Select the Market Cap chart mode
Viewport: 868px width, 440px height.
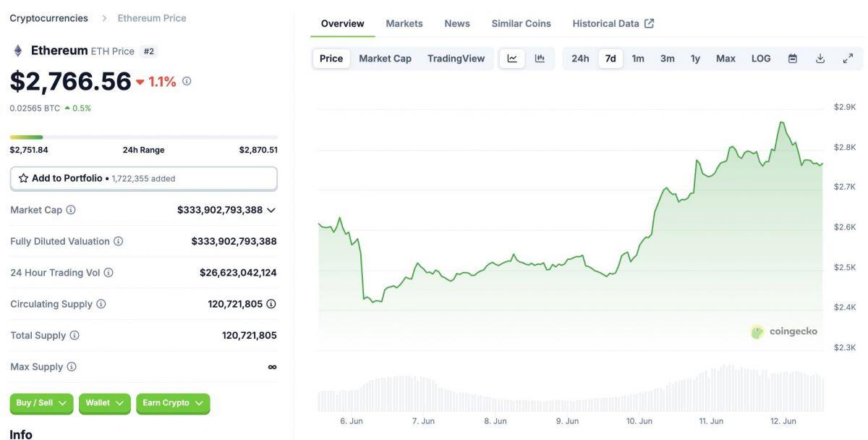coord(385,59)
